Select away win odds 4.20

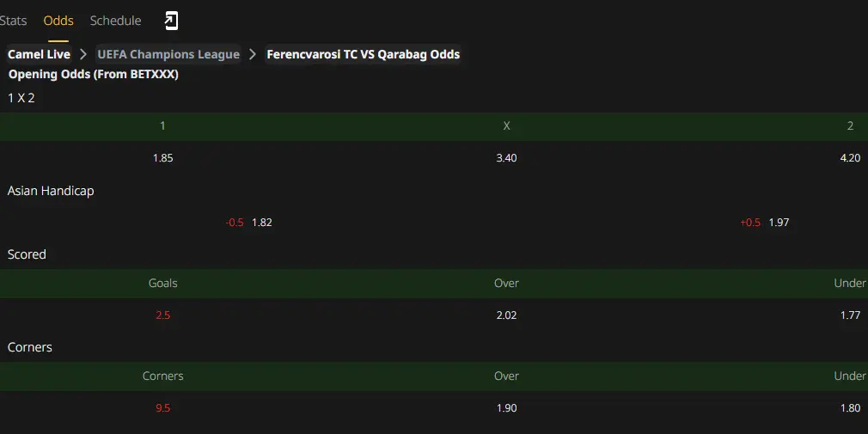pyautogui.click(x=850, y=158)
